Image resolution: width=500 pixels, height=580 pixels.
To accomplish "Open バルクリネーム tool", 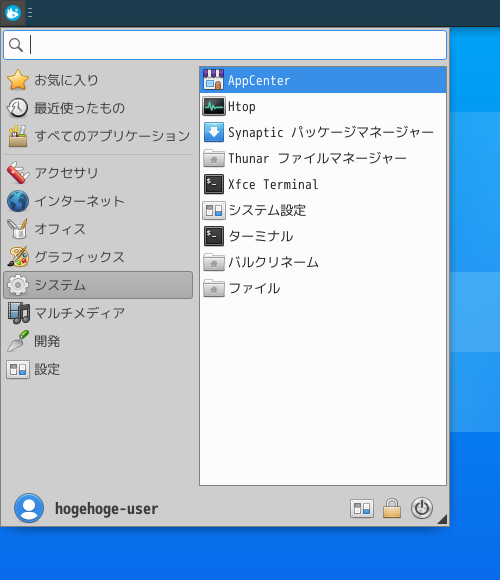I will click(x=323, y=262).
